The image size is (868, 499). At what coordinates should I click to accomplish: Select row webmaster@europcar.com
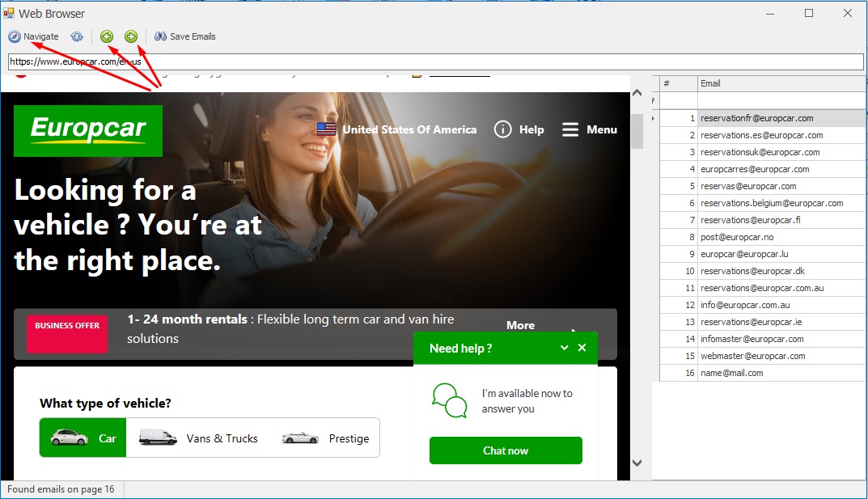pyautogui.click(x=763, y=356)
